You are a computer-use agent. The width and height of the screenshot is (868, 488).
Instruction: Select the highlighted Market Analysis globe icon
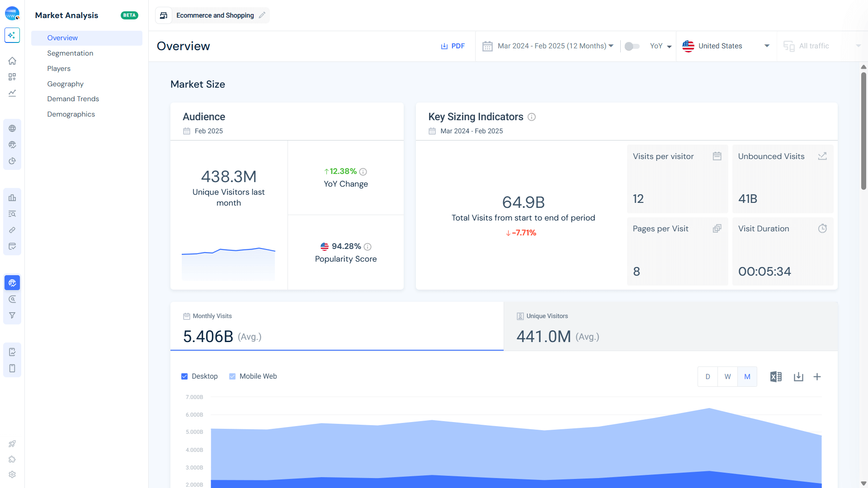tap(12, 282)
